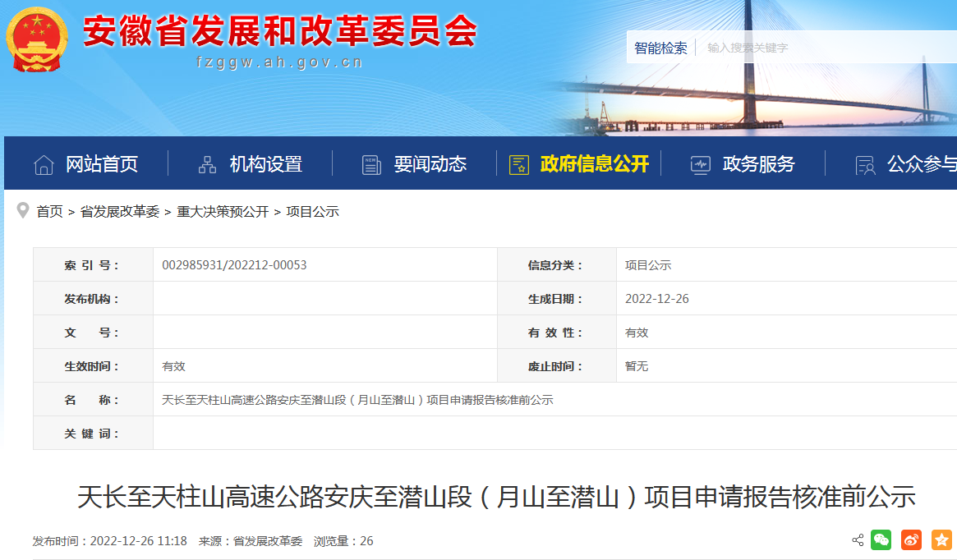This screenshot has height=560, width=957.
Task: Share to QQ Zone star icon
Action: point(941,539)
